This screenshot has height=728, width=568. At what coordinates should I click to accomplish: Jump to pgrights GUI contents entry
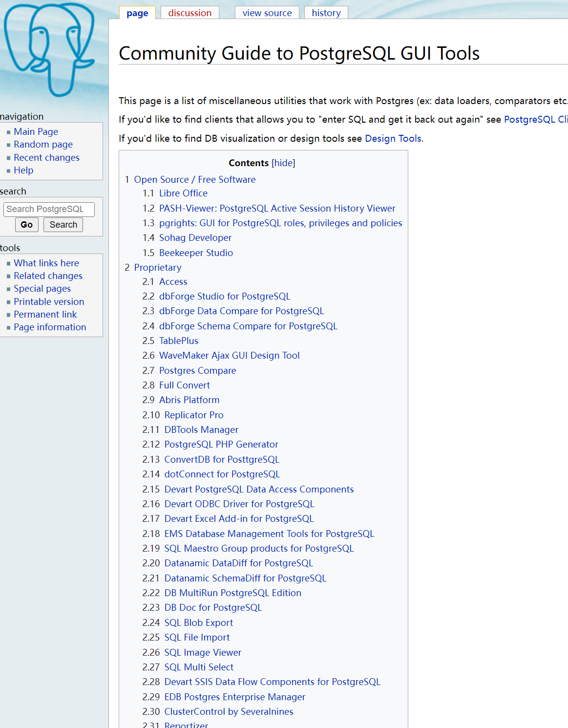pos(281,223)
